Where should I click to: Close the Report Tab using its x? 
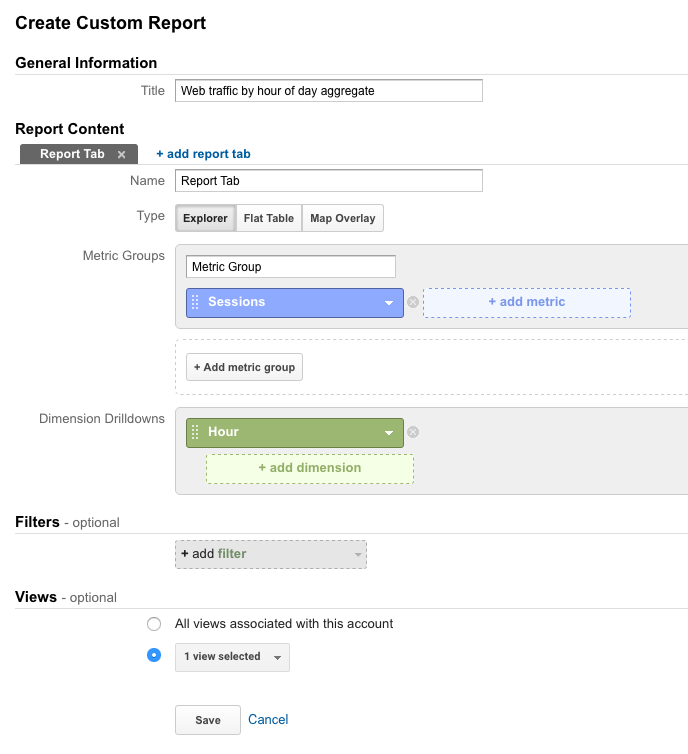pos(122,154)
